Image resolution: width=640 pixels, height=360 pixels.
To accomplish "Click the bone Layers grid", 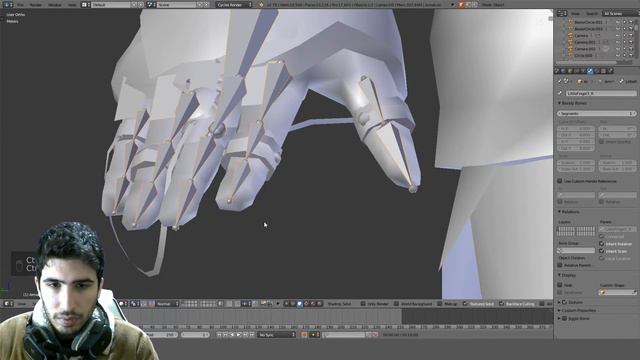I will click(576, 231).
